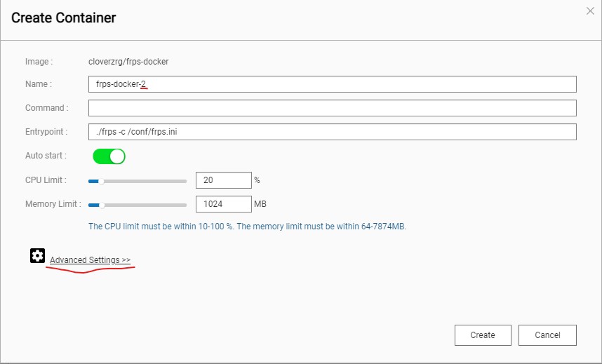
Task: Click the image name cloverzrg/frps-docker
Action: (x=128, y=62)
